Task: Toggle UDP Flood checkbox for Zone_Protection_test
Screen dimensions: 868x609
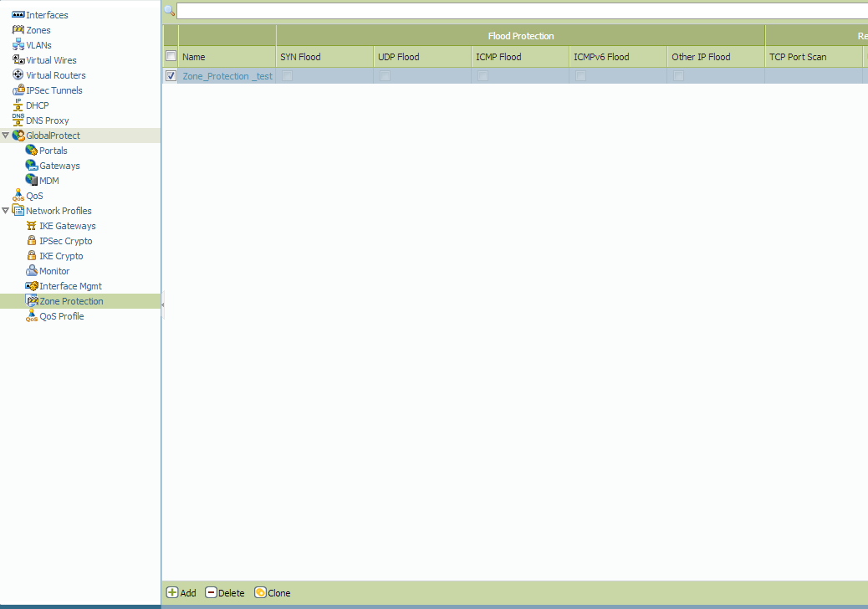Action: click(x=385, y=76)
